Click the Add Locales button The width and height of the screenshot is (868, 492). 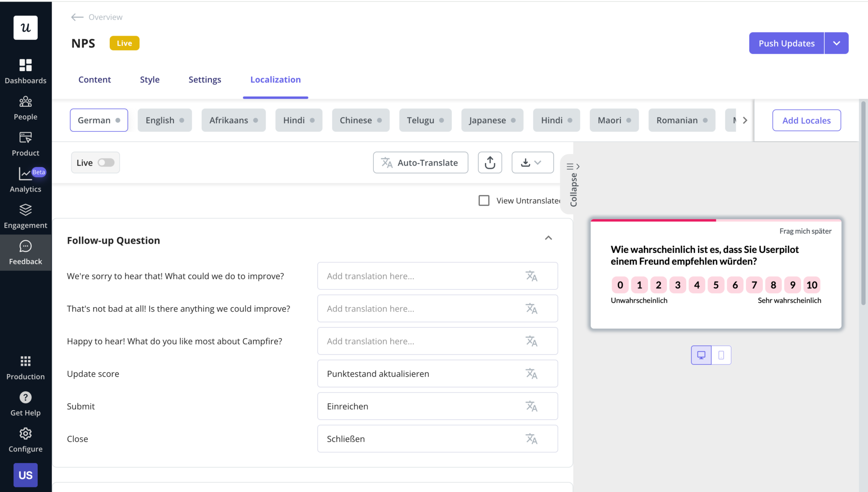(x=806, y=120)
